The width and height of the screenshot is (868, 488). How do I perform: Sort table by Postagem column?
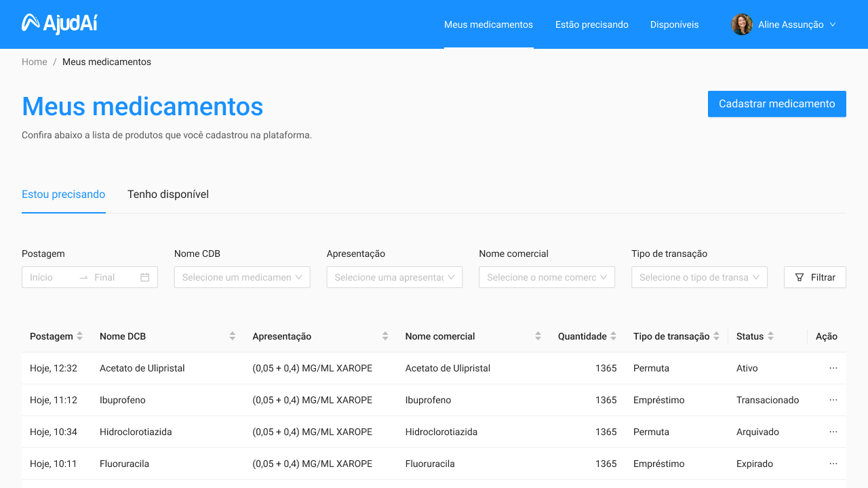point(80,336)
